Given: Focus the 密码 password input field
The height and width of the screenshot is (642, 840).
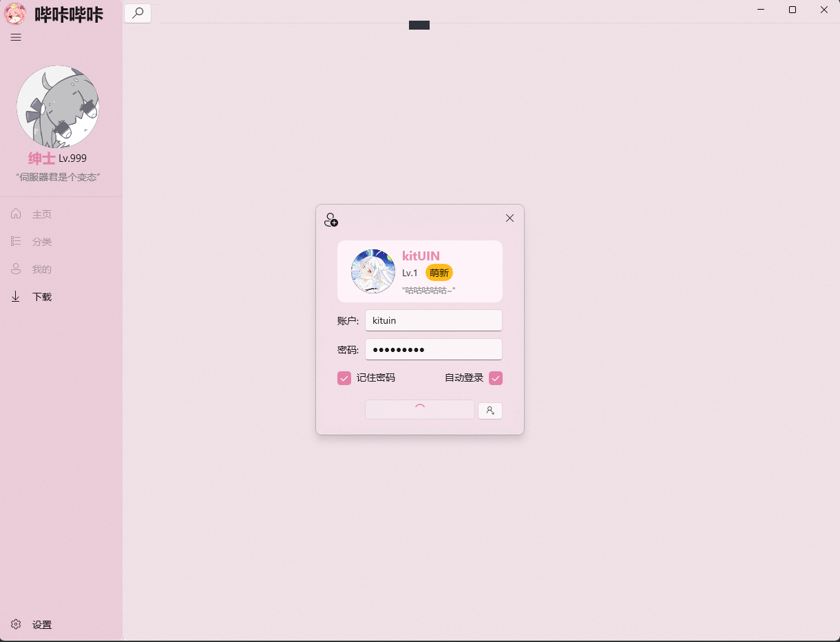Looking at the screenshot, I should coord(434,349).
